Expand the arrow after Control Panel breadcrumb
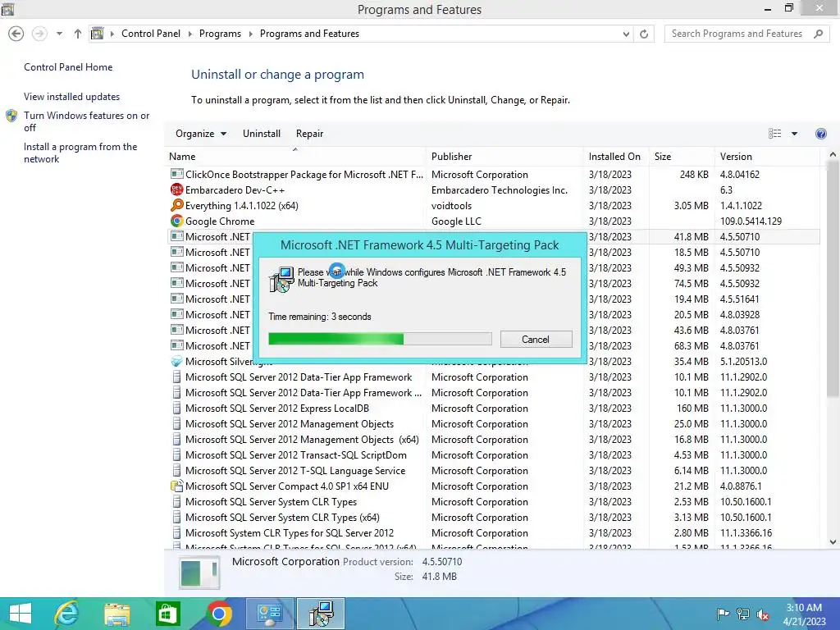Viewport: 840px width, 630px height. (x=189, y=34)
